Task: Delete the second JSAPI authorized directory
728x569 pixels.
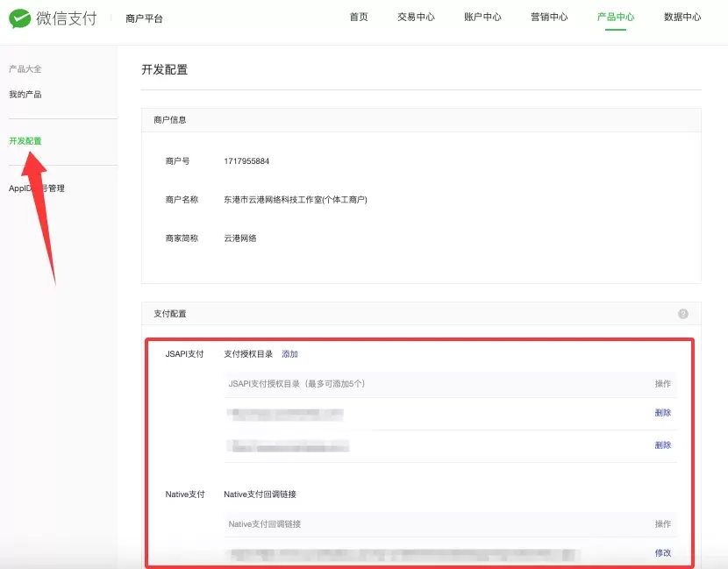Action: coord(663,445)
